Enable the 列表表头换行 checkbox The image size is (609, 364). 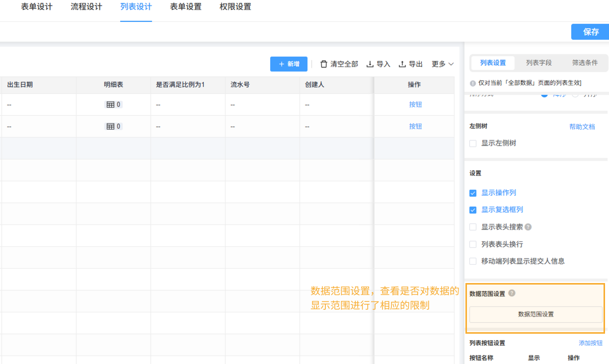coord(473,244)
